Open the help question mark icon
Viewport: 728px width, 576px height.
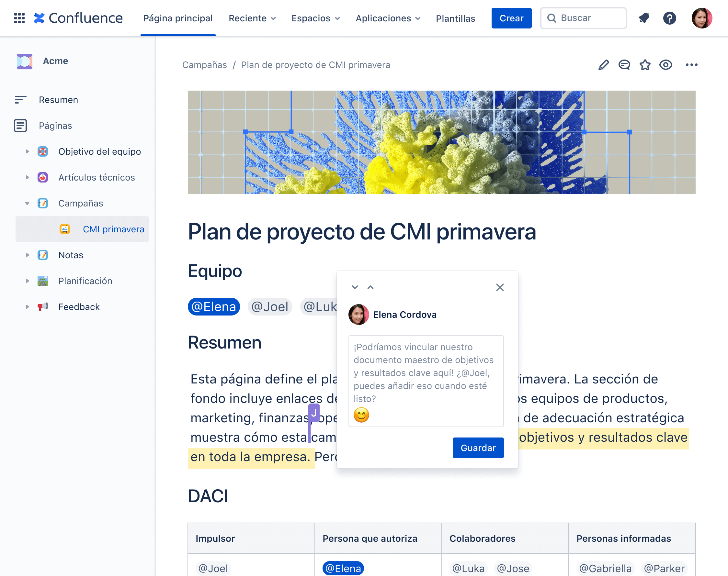pyautogui.click(x=670, y=18)
